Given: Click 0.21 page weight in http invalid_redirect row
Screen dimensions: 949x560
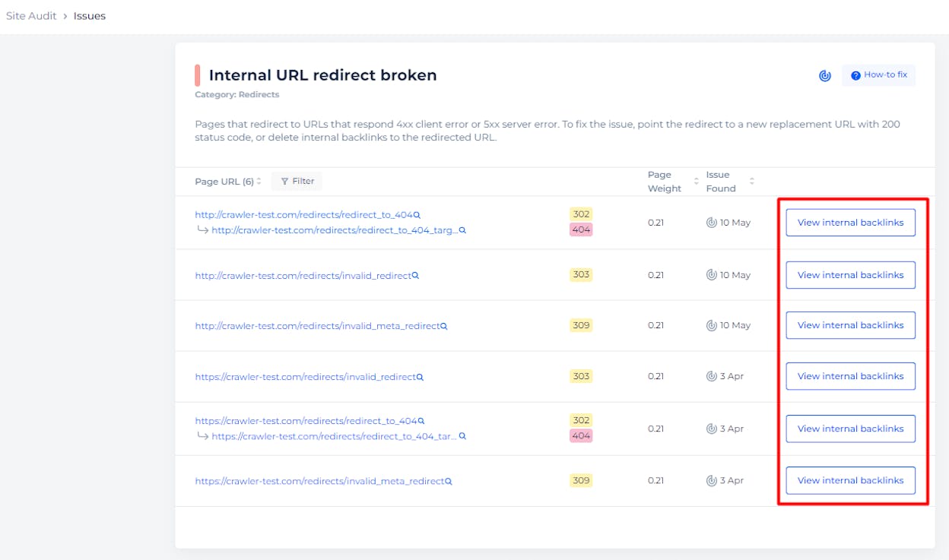Looking at the screenshot, I should [655, 275].
